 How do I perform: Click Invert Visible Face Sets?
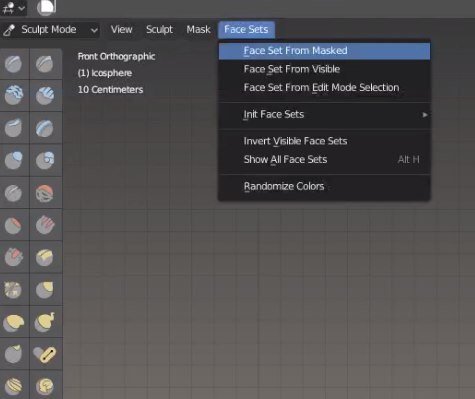tap(324, 141)
